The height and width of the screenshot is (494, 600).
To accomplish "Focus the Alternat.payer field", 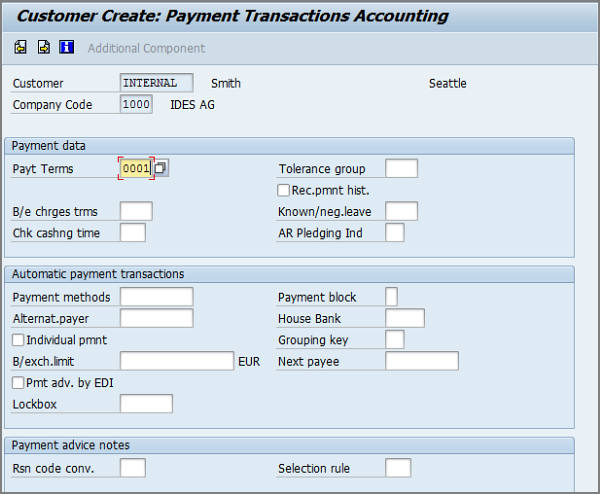I will (156, 318).
